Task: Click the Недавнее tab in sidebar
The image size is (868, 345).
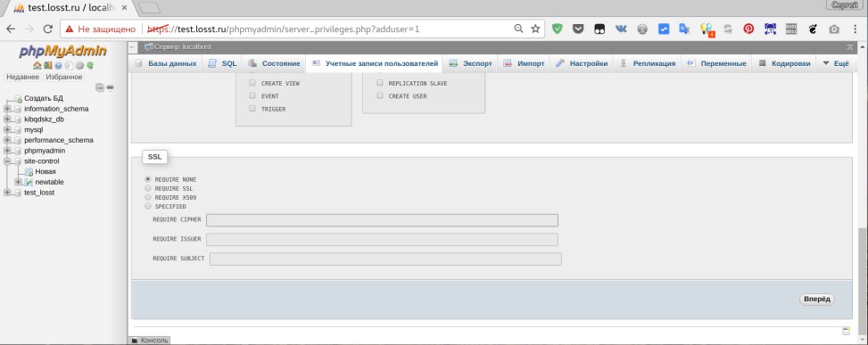Action: tap(22, 78)
